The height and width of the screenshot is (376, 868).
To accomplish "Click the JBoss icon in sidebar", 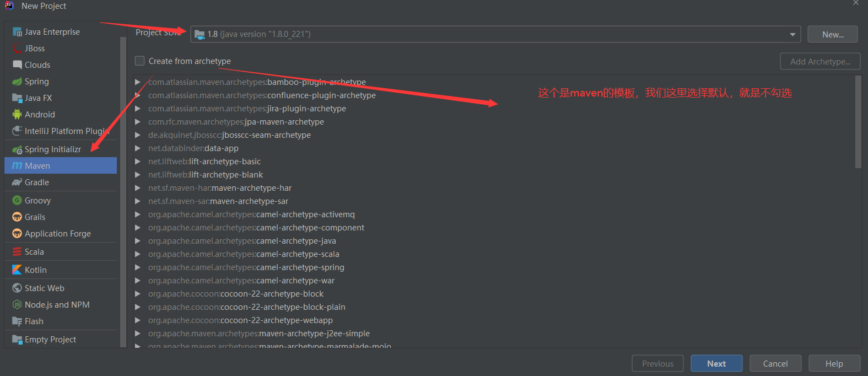I will click(17, 49).
